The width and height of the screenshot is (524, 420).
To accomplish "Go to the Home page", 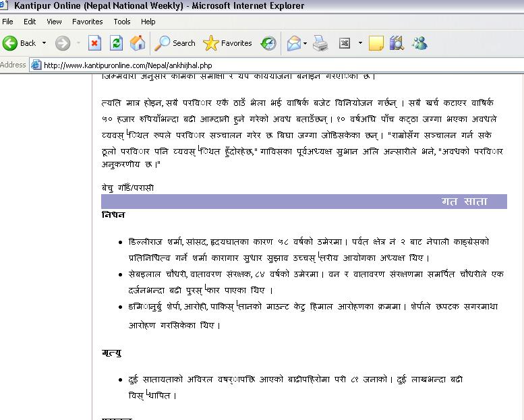I will pos(138,43).
